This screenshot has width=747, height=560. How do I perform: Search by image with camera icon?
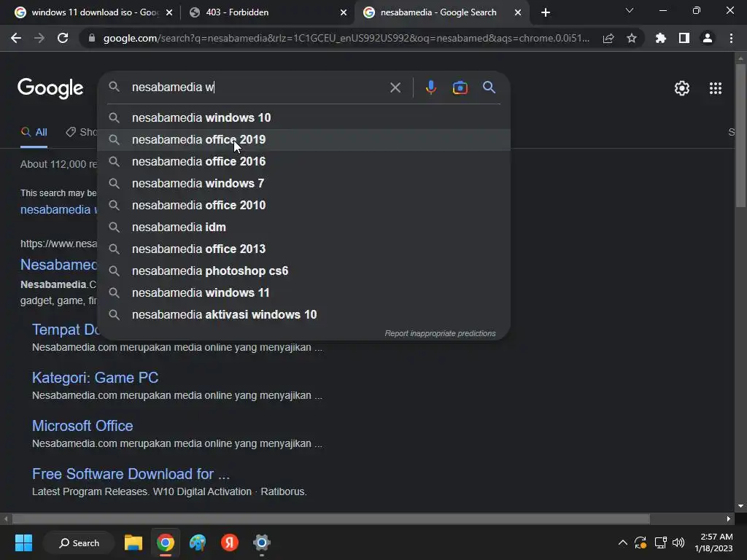460,87
